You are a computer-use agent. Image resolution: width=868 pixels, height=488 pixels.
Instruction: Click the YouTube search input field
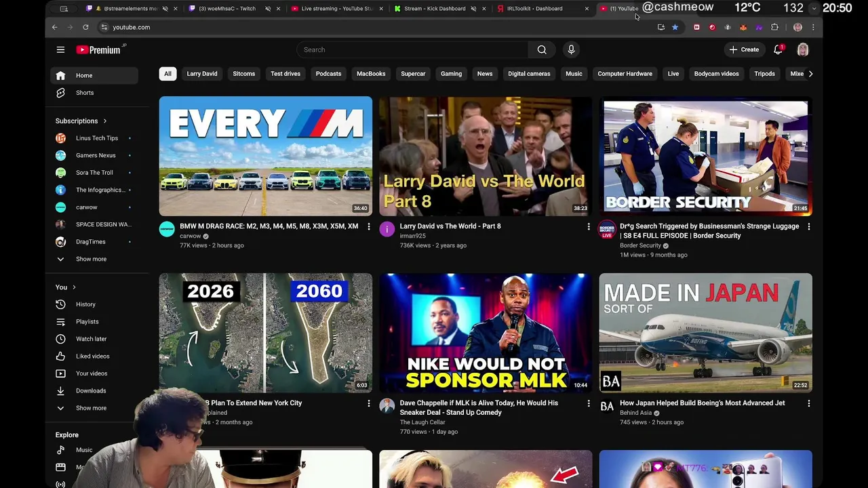pyautogui.click(x=412, y=49)
